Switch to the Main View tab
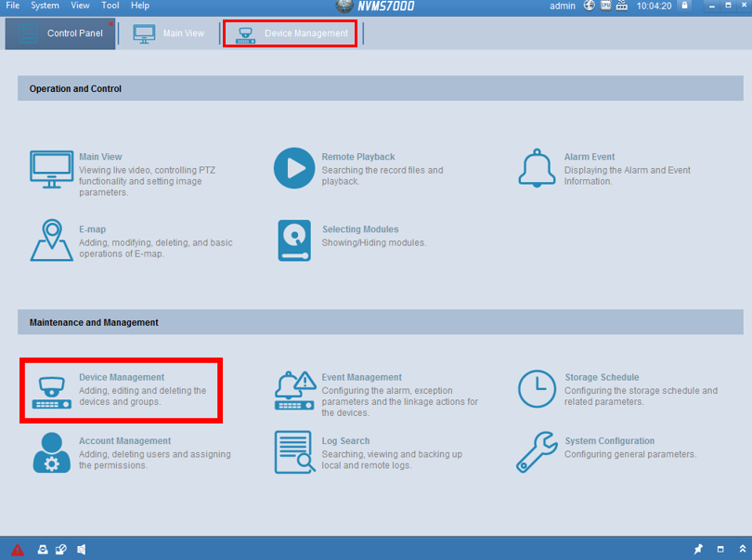Viewport: 752px width, 560px height. pyautogui.click(x=169, y=33)
